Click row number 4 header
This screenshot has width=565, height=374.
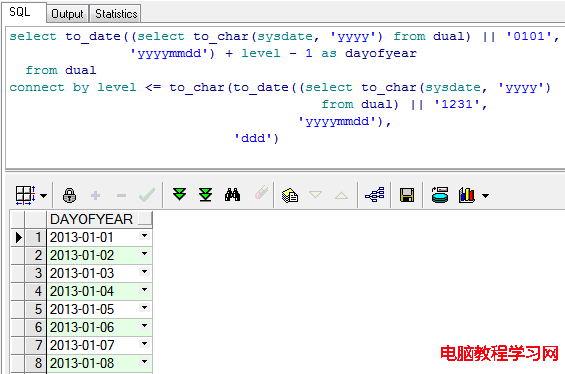35,291
